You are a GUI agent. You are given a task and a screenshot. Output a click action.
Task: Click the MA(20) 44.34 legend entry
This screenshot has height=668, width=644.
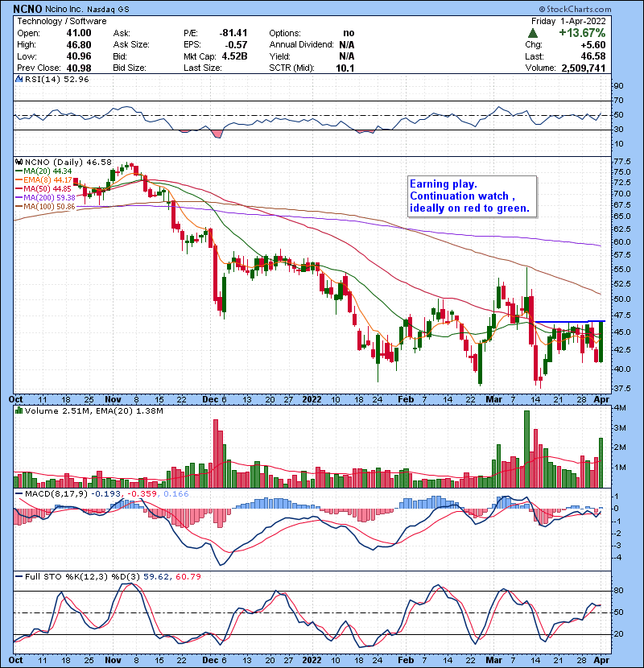point(43,171)
